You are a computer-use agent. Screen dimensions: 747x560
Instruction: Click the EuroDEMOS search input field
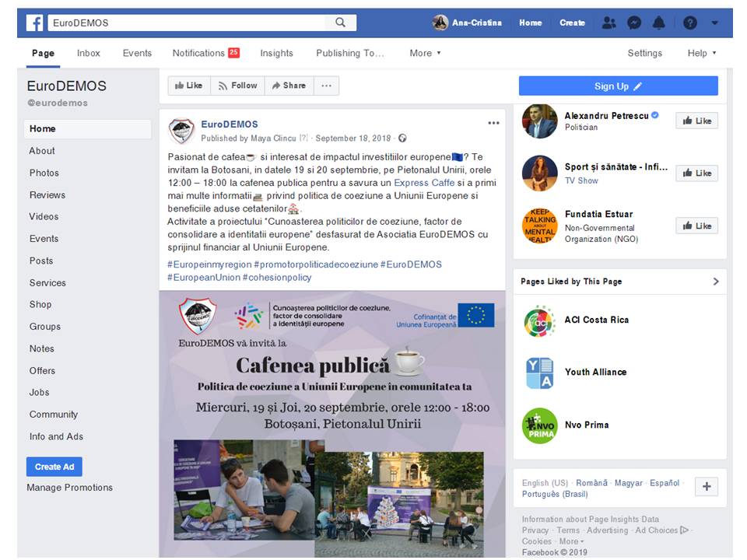(x=187, y=23)
